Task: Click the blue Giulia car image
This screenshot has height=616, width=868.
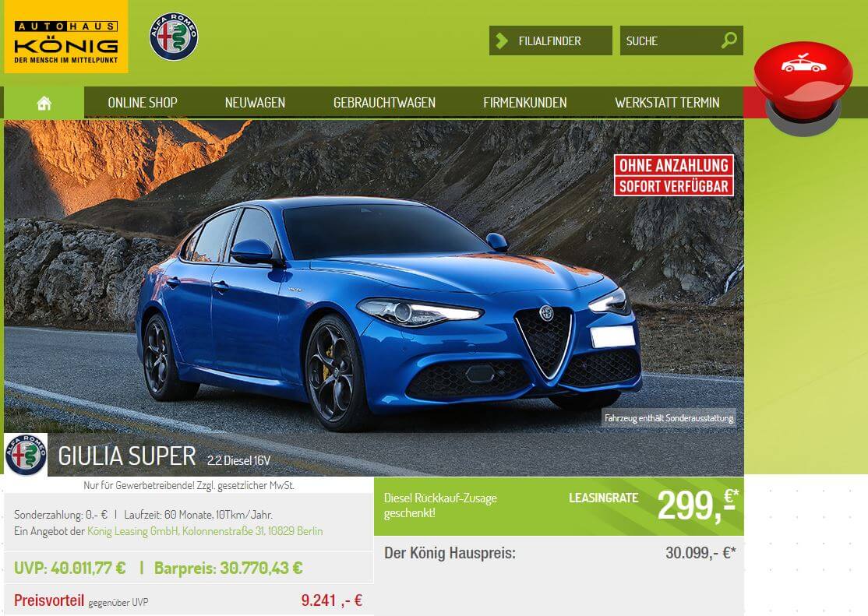Action: [x=387, y=313]
